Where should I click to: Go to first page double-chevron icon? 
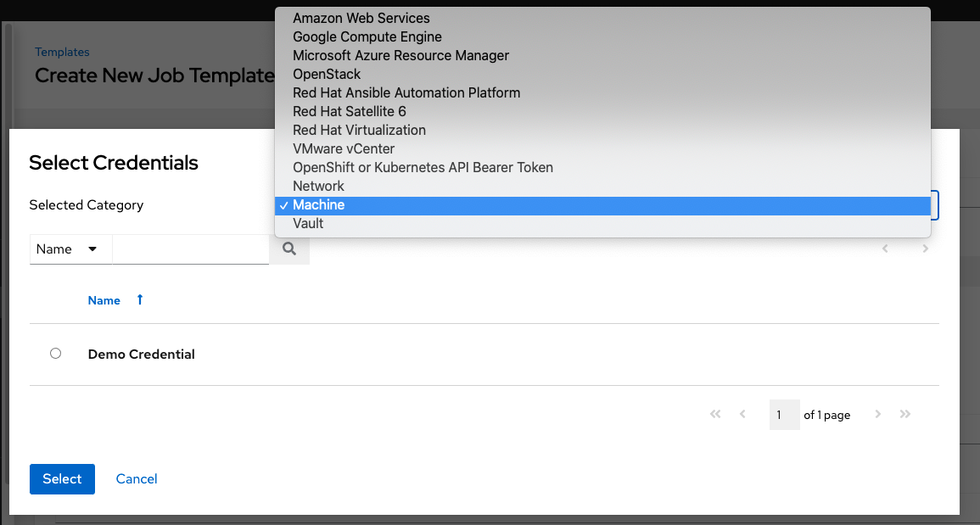point(715,415)
